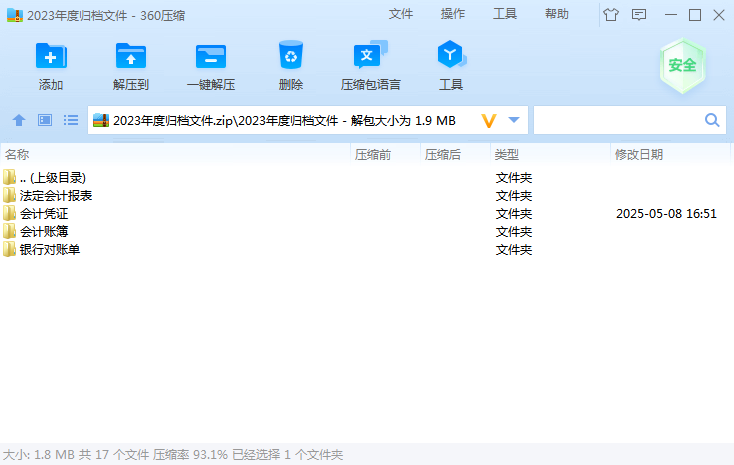
Task: Go up one level with the up arrow
Action: coord(19,120)
